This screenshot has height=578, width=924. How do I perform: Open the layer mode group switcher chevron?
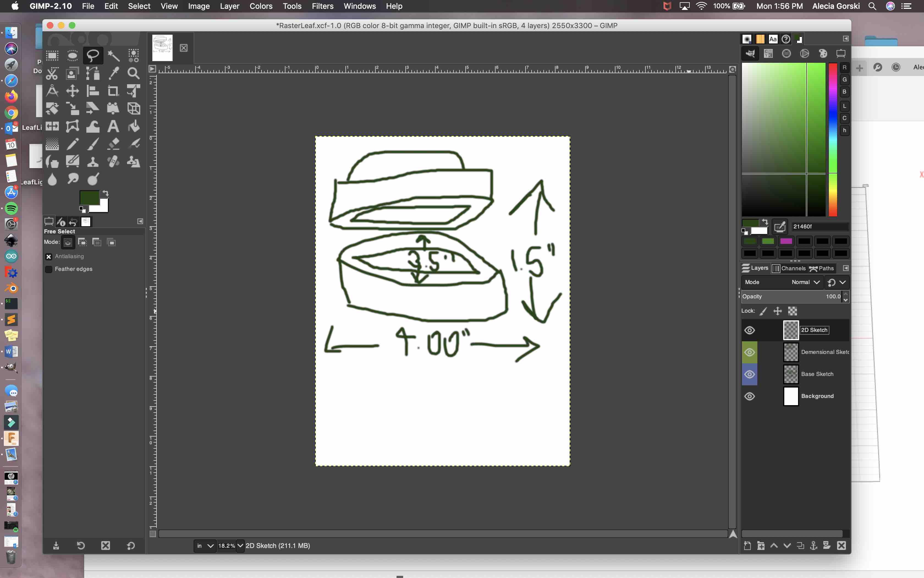(x=843, y=282)
